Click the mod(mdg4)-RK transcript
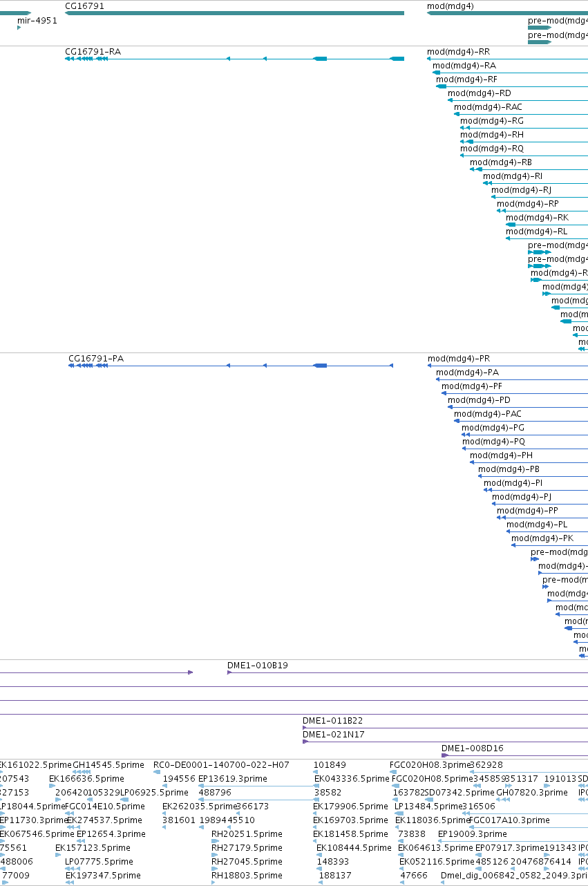The height and width of the screenshot is (886, 588). [537, 218]
